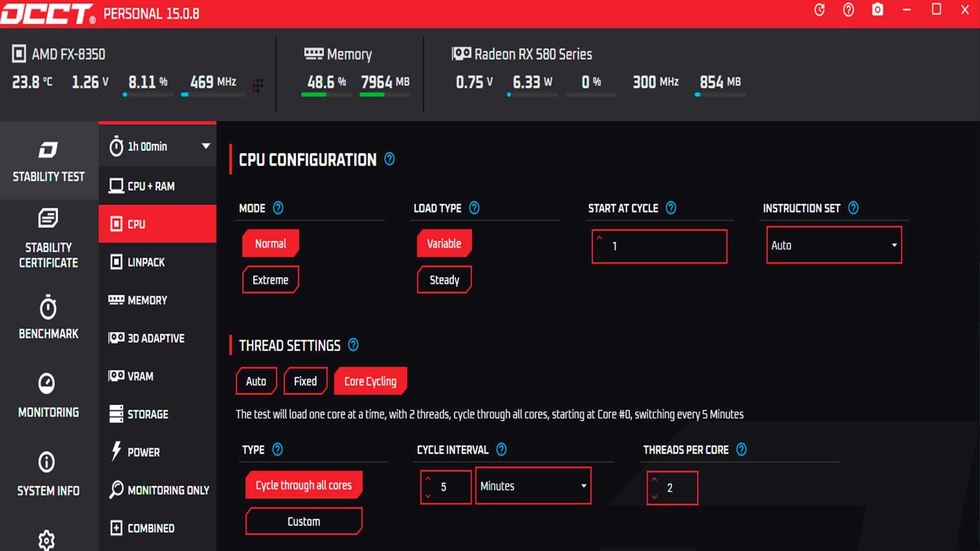The height and width of the screenshot is (551, 980).
Task: Show help for Threads Per Core
Action: pyautogui.click(x=741, y=449)
